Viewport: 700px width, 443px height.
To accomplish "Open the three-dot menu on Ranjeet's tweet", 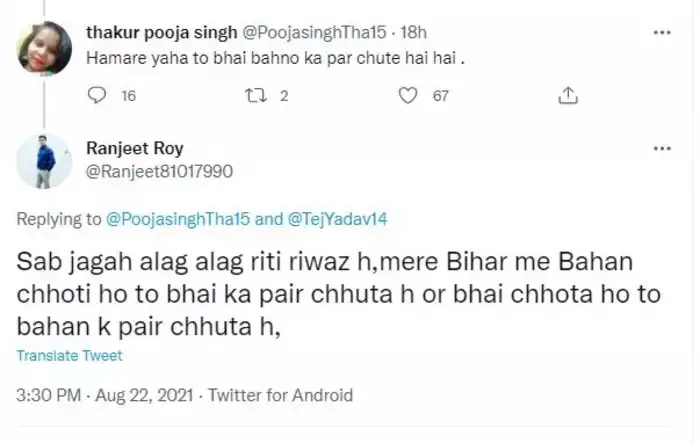I will (662, 148).
